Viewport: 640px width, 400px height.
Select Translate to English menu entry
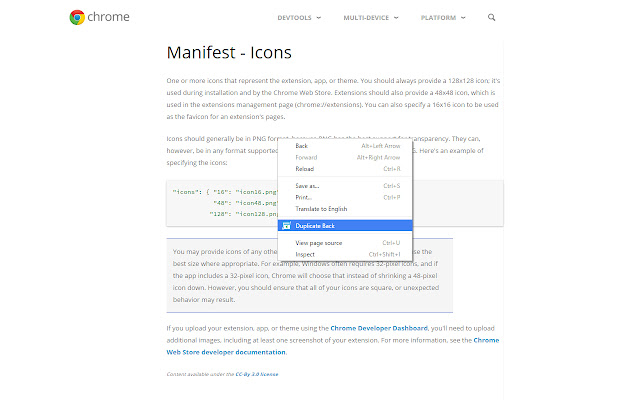tap(345, 209)
